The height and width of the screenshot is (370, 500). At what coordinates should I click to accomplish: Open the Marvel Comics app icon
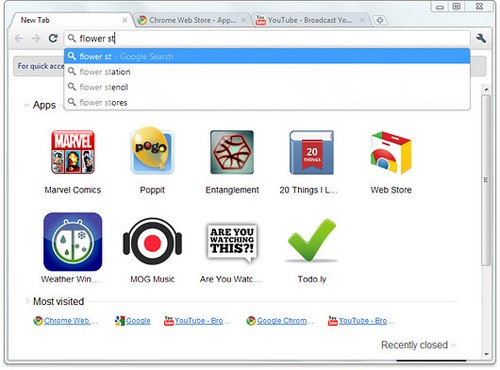coord(73,152)
